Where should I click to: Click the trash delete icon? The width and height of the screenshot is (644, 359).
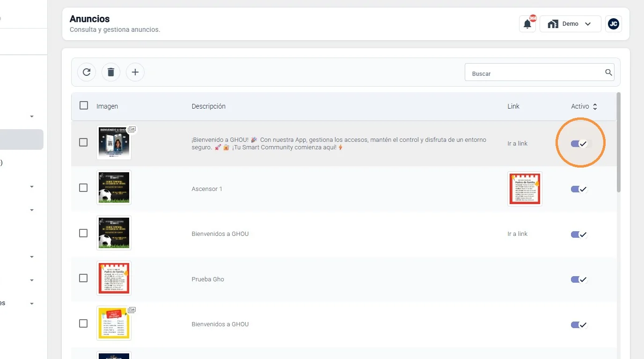[x=111, y=72]
